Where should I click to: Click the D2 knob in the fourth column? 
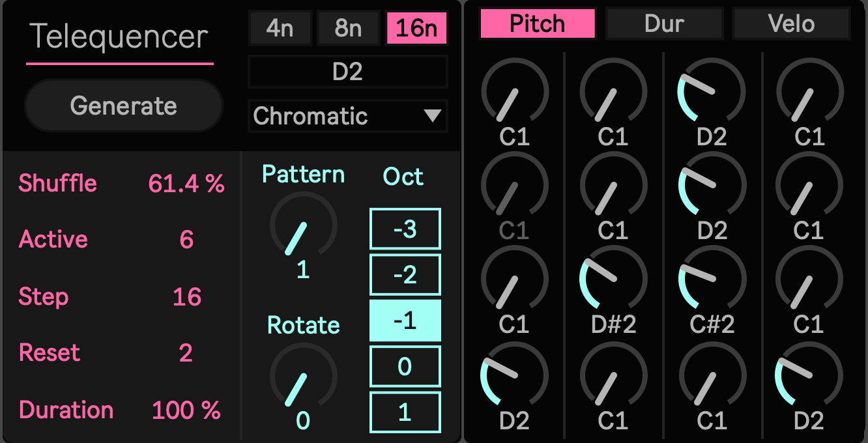pos(809,375)
